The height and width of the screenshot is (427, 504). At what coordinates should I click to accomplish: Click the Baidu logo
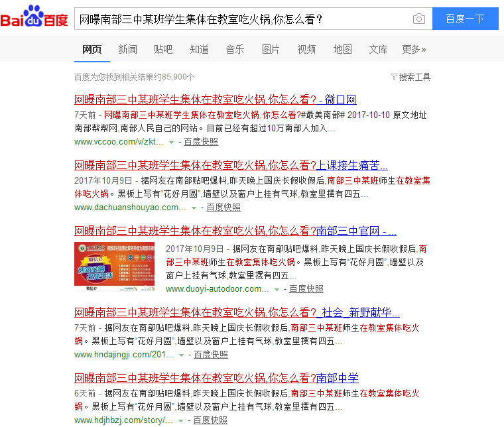point(34,18)
